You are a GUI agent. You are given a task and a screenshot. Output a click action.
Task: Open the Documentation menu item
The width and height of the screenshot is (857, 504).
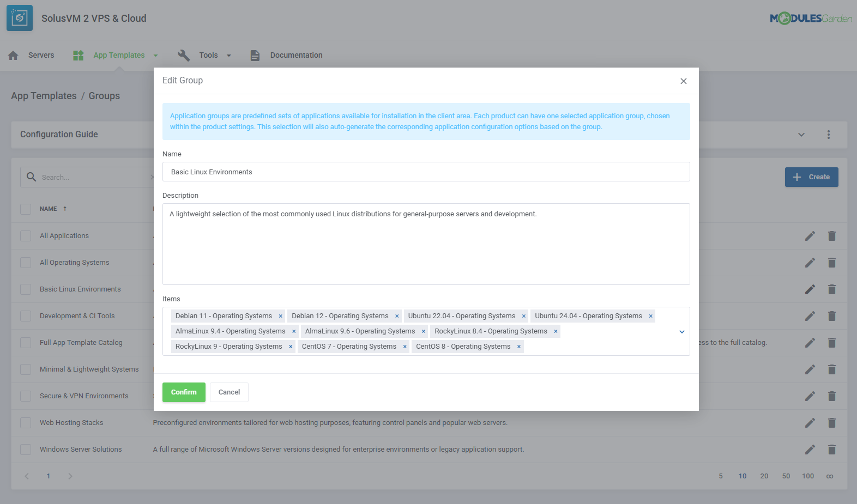pyautogui.click(x=297, y=55)
